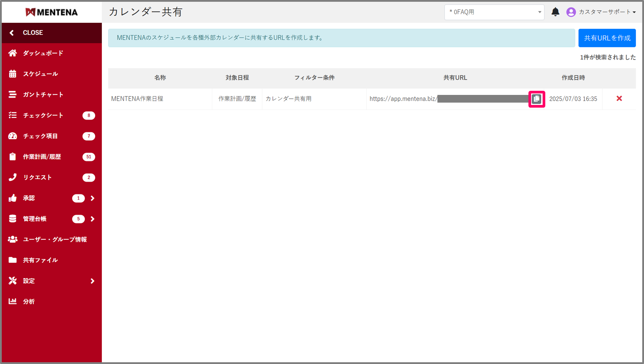The width and height of the screenshot is (644, 364).
Task: Click the gauge icon for チェック項目
Action: pyautogui.click(x=12, y=136)
